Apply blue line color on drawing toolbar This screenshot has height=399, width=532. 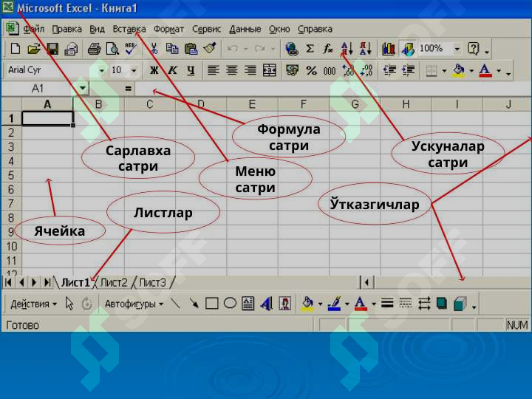pyautogui.click(x=334, y=304)
